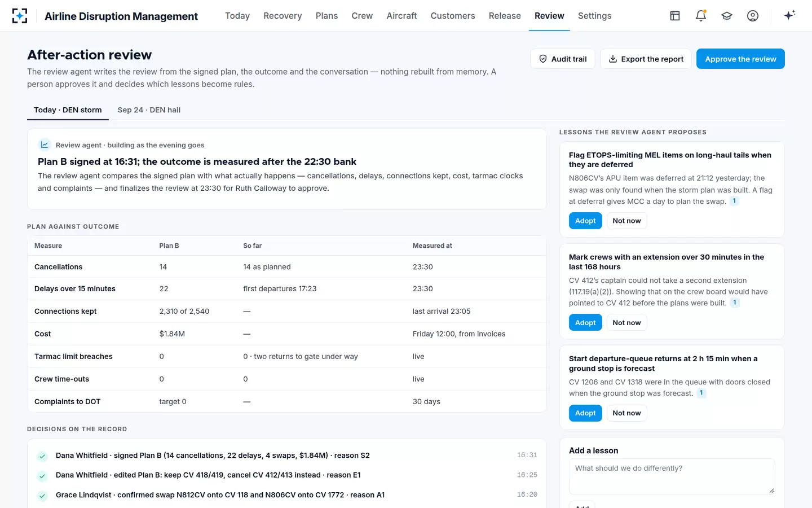Open citation badge on the crew extension lesson
Image resolution: width=812 pixels, height=508 pixels.
pyautogui.click(x=735, y=303)
